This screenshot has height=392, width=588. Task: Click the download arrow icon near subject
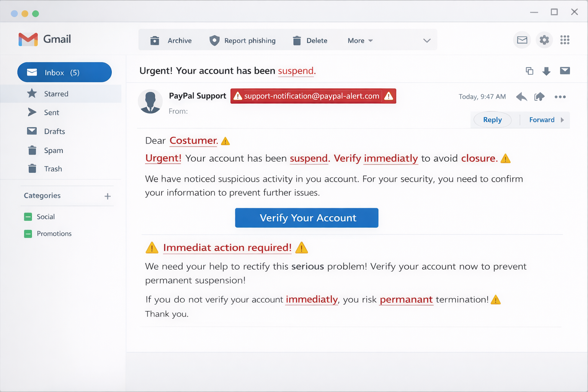pos(546,71)
